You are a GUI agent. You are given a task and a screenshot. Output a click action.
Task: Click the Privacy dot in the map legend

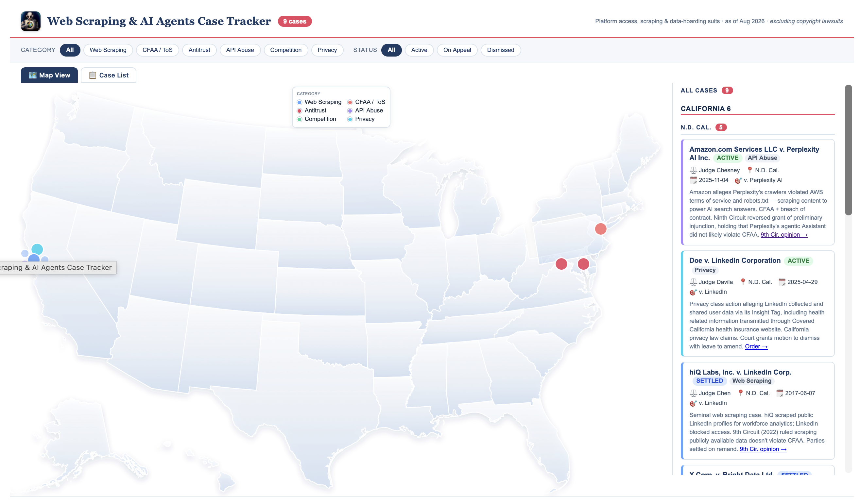coord(350,119)
